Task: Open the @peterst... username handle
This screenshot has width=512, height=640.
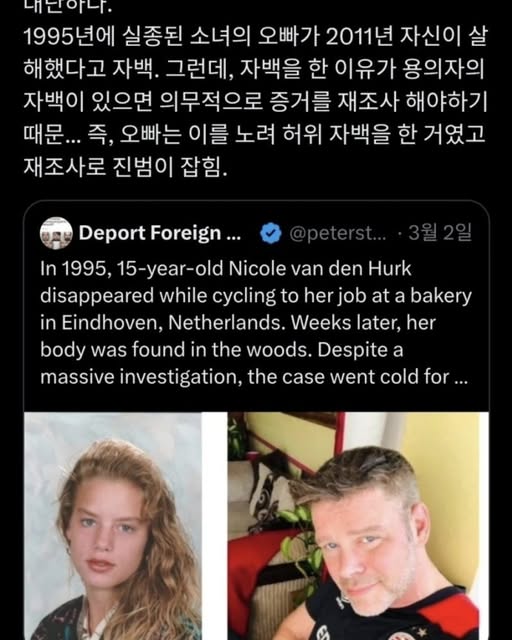Action: [338, 233]
